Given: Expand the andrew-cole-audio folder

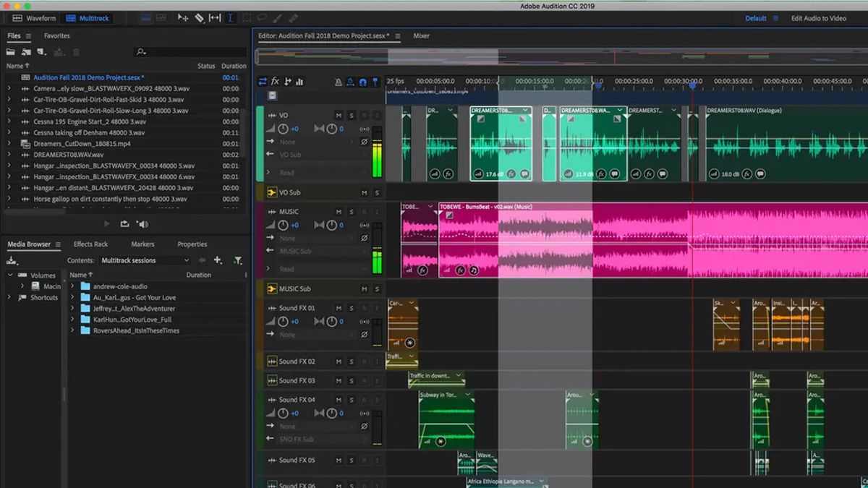Looking at the screenshot, I should [73, 286].
